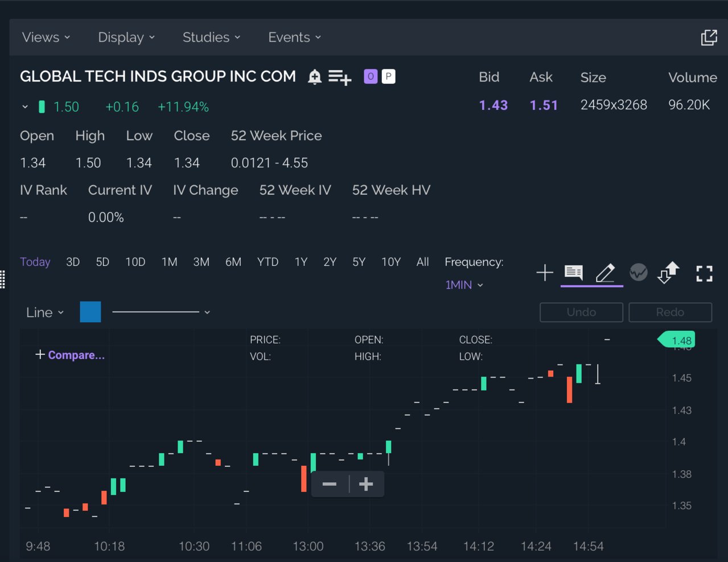Zoom in with the plus button

click(366, 485)
